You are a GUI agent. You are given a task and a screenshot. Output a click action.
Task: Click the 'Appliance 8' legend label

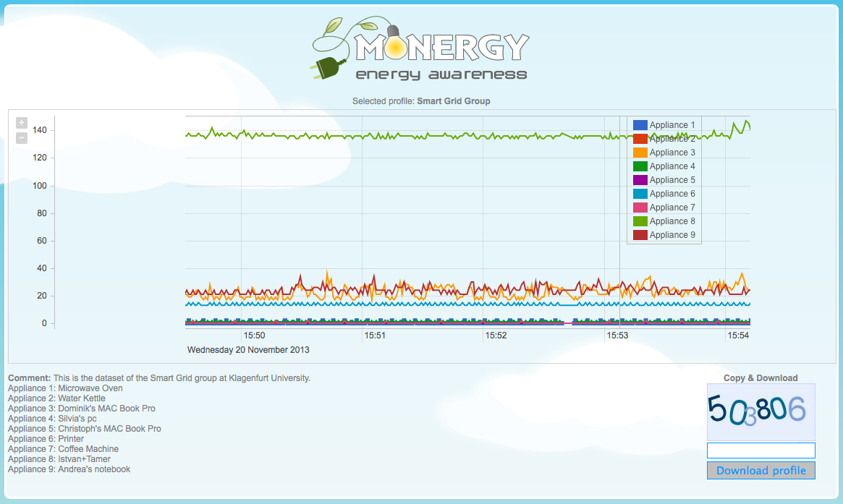(x=672, y=221)
